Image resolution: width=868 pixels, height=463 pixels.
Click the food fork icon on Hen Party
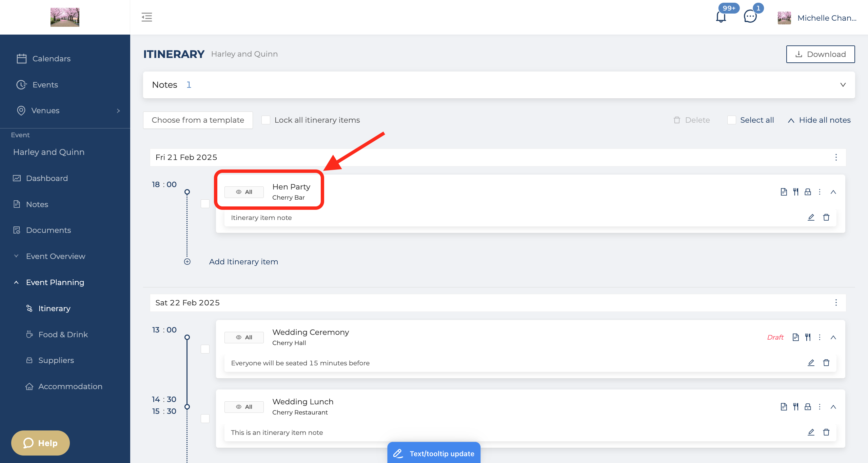796,192
